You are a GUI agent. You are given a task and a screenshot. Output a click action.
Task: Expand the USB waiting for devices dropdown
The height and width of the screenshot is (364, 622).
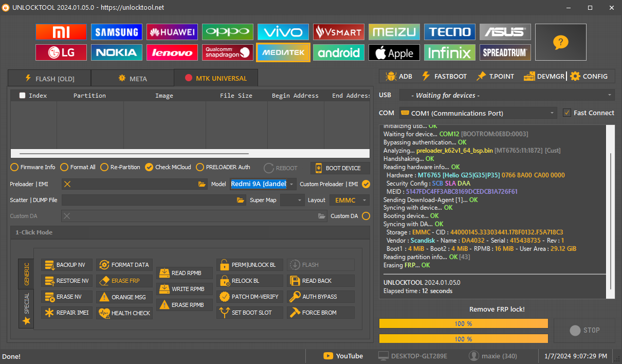[507, 95]
